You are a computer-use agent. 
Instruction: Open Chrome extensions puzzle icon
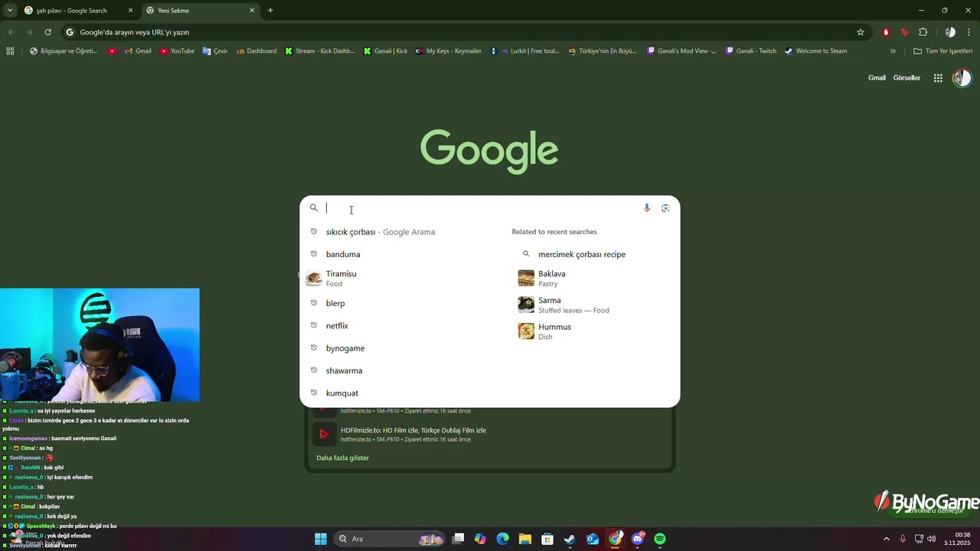(x=923, y=32)
